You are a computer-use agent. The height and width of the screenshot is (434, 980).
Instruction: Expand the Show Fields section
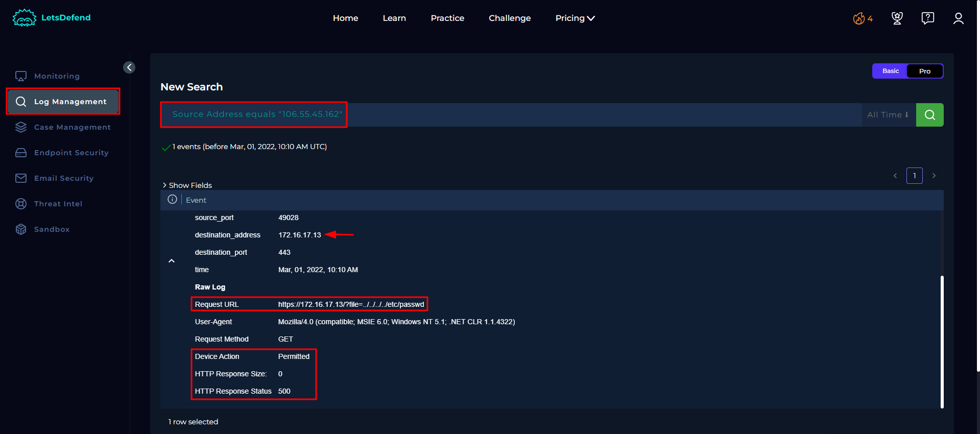[x=187, y=185]
